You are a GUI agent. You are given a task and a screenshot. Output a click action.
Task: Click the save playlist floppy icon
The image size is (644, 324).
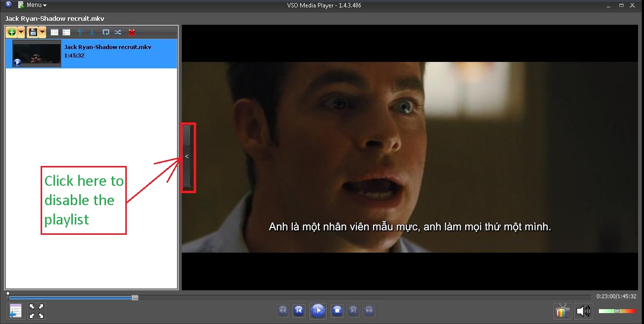point(33,32)
